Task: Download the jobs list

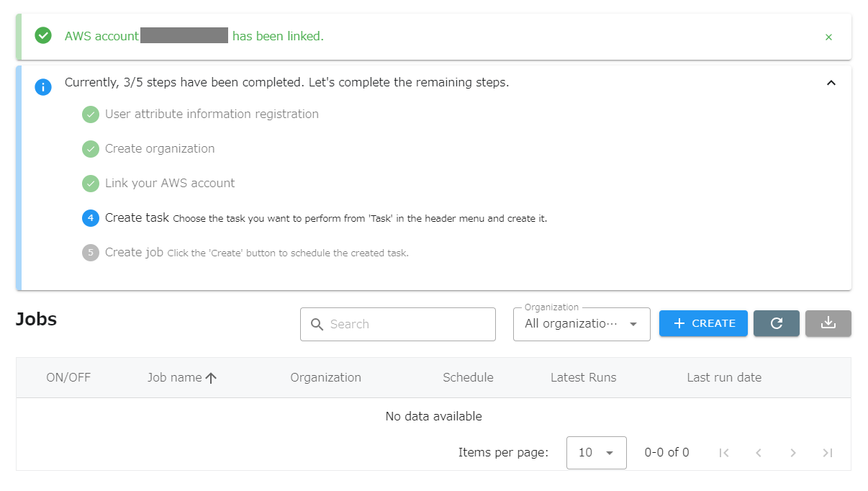Action: [x=828, y=323]
